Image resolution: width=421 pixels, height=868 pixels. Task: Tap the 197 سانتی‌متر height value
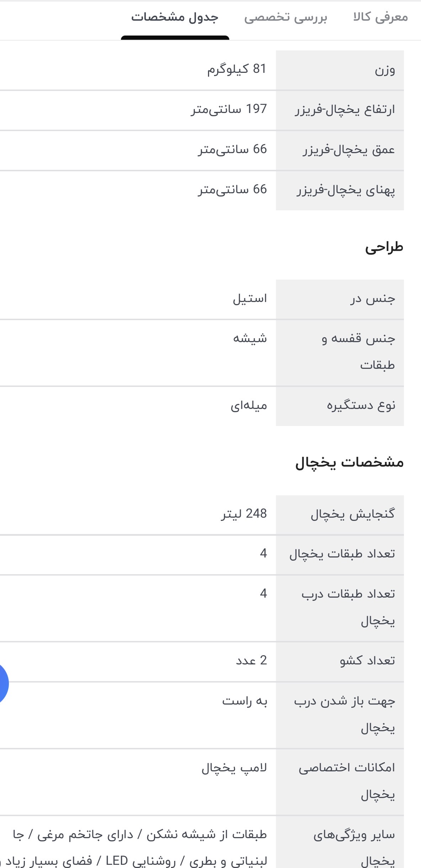[229, 109]
